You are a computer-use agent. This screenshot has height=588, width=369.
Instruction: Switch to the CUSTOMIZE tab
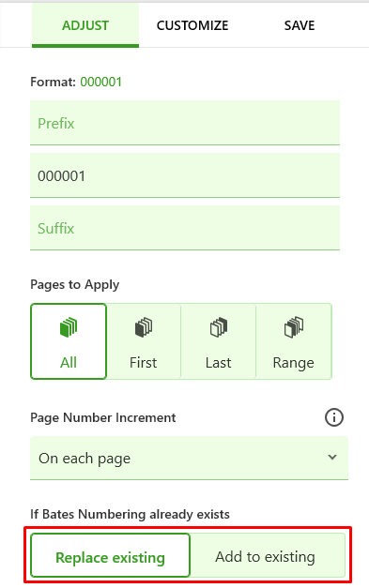pyautogui.click(x=192, y=25)
